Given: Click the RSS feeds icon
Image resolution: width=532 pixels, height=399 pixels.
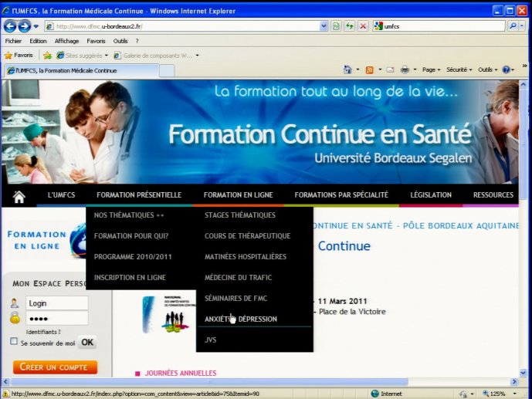Looking at the screenshot, I should (x=370, y=69).
